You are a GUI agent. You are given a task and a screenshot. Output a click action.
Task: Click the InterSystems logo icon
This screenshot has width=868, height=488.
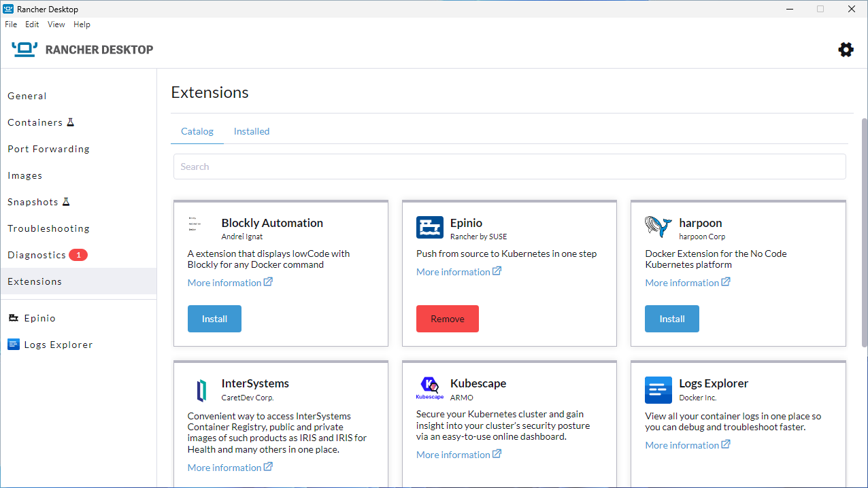pos(201,390)
